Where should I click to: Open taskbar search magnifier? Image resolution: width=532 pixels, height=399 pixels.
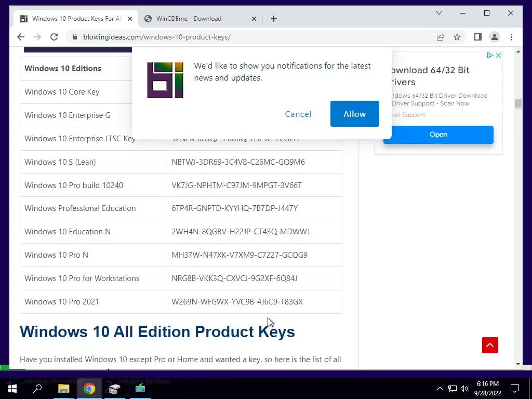point(37,389)
